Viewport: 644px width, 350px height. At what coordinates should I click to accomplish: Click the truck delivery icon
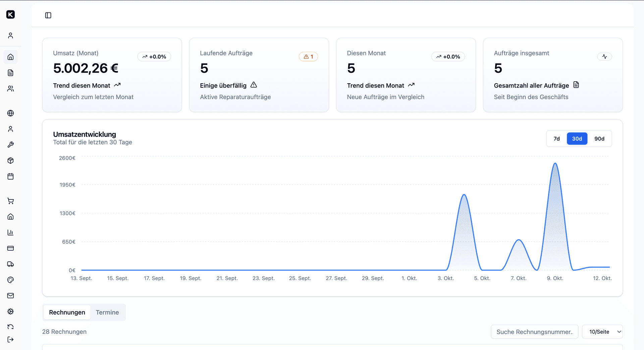point(10,264)
